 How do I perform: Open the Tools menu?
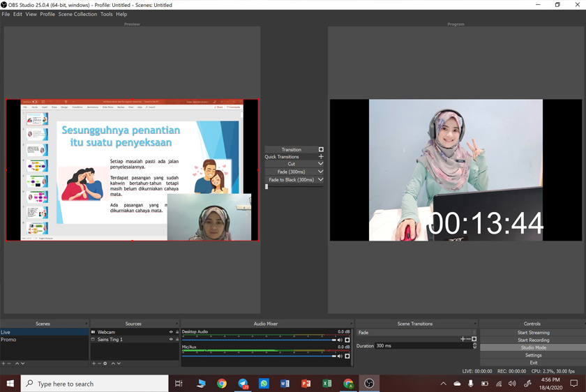pyautogui.click(x=106, y=14)
